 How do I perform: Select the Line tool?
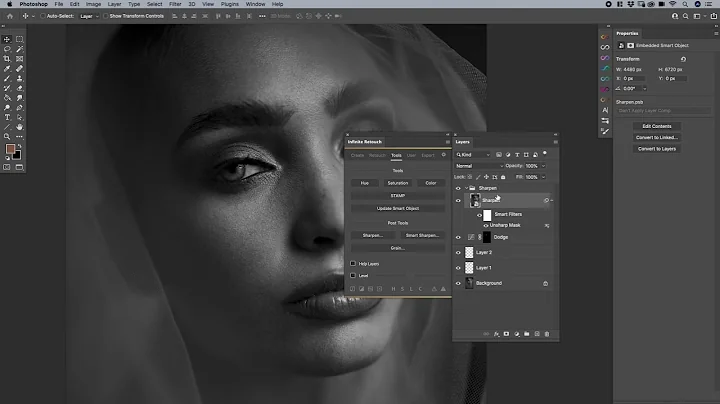(7, 127)
